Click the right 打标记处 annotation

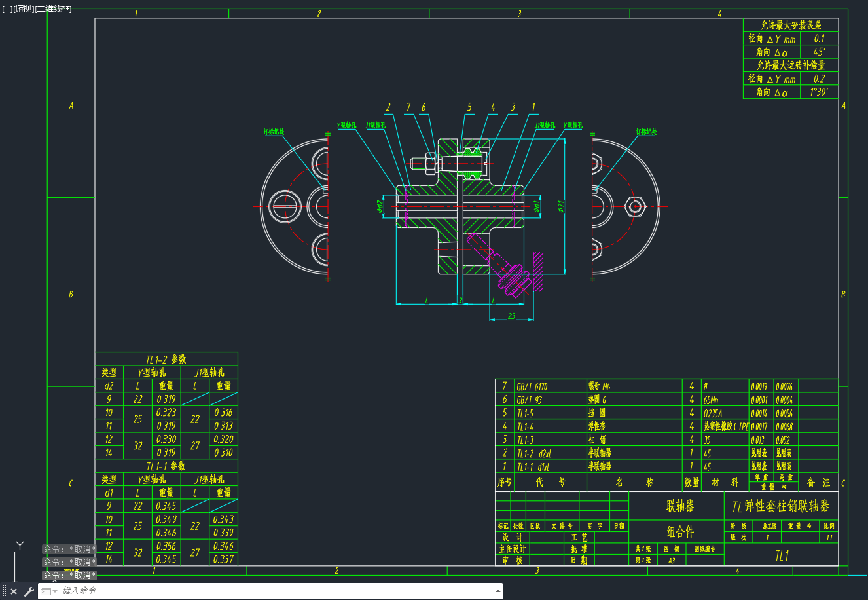pyautogui.click(x=646, y=132)
